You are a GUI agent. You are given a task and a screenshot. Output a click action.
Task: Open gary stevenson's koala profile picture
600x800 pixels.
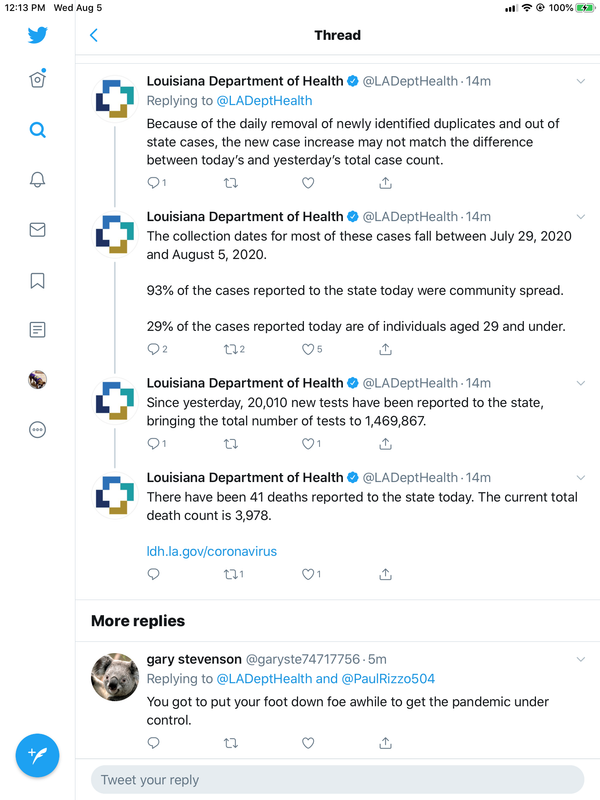coord(115,677)
